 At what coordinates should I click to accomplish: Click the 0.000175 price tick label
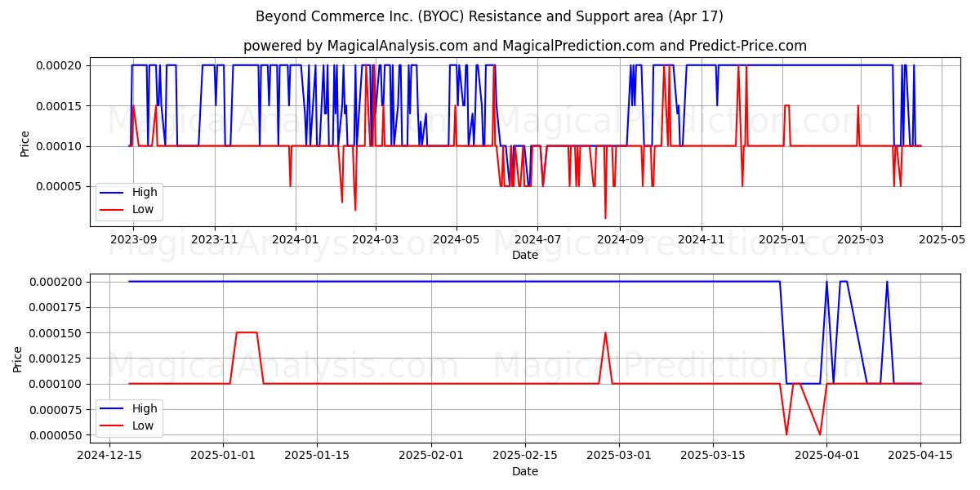tap(57, 307)
